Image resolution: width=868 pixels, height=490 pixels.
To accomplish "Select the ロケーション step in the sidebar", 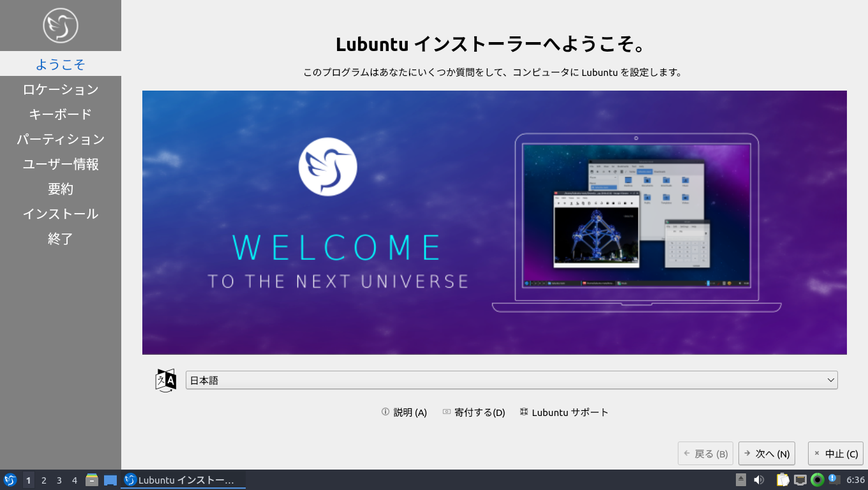I will [61, 89].
